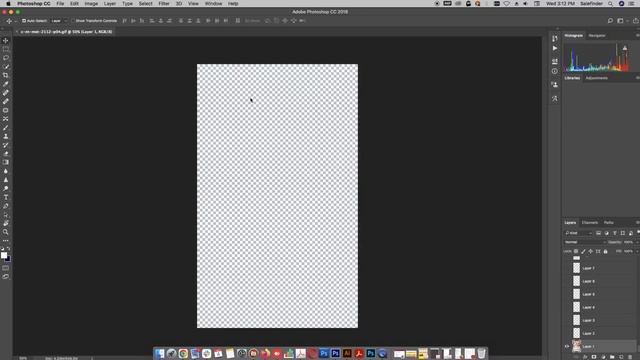Select the Eraser tool
Screen dimensions: 640x360
6,154
